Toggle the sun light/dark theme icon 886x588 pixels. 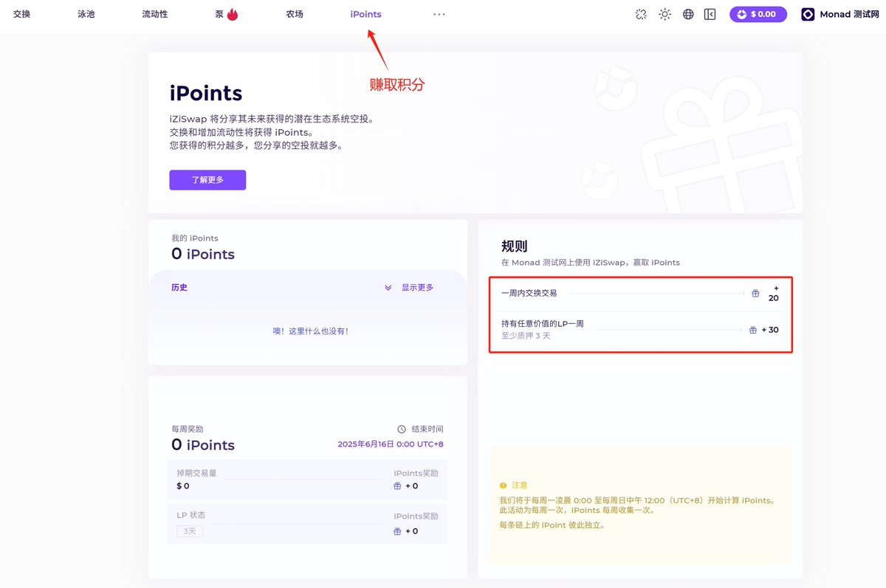665,14
